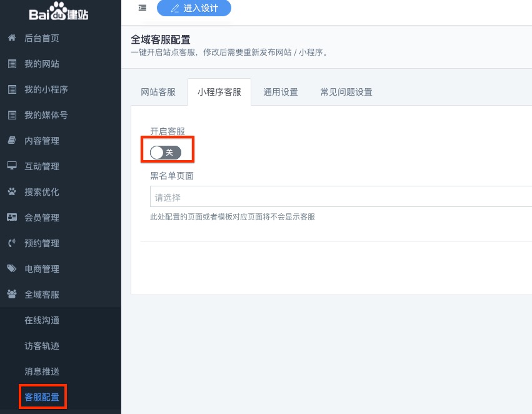Switch to the 网站客服 tab
Viewport: 532px width, 414px height.
[158, 92]
